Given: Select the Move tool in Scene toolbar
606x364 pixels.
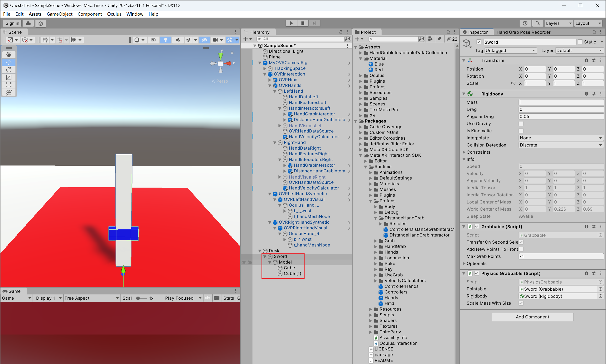Looking at the screenshot, I should click(x=9, y=62).
